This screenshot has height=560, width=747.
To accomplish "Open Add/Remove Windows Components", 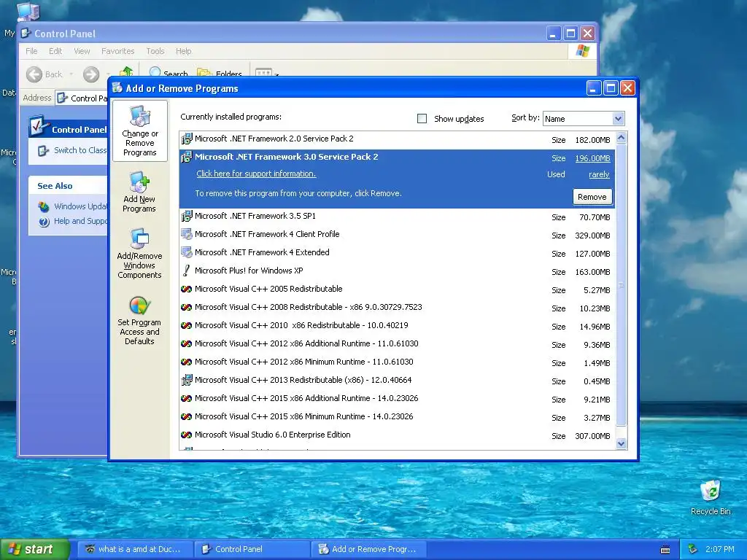I will 139,253.
